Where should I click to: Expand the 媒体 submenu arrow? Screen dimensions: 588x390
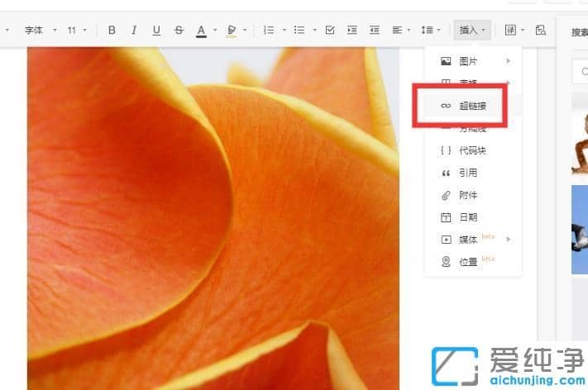tap(509, 240)
